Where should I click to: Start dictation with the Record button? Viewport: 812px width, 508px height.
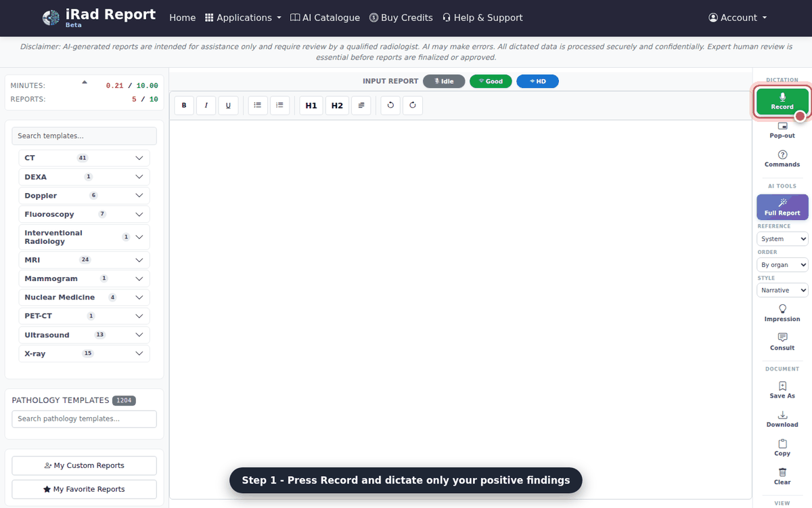coord(782,102)
